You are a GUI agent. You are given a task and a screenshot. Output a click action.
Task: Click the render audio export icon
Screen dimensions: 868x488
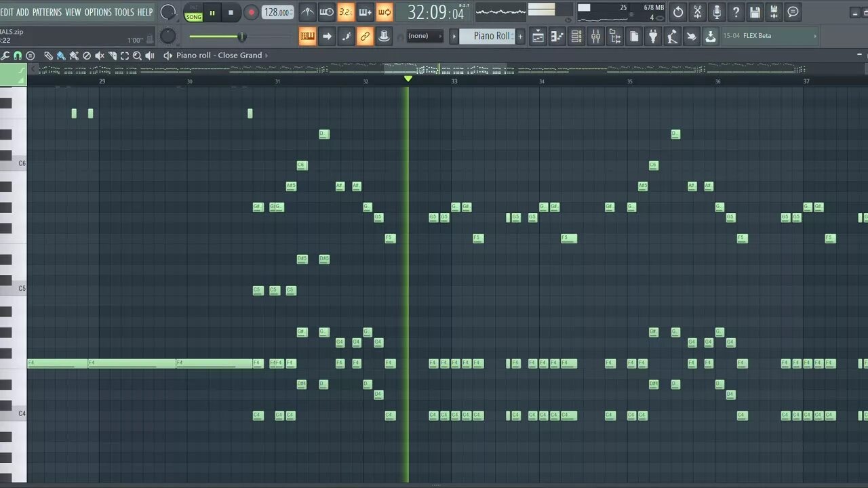tap(774, 12)
